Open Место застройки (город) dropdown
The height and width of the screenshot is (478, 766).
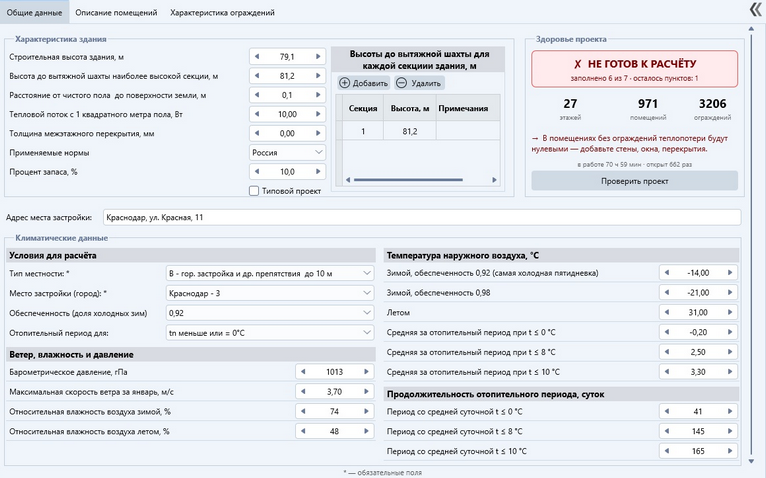point(270,293)
